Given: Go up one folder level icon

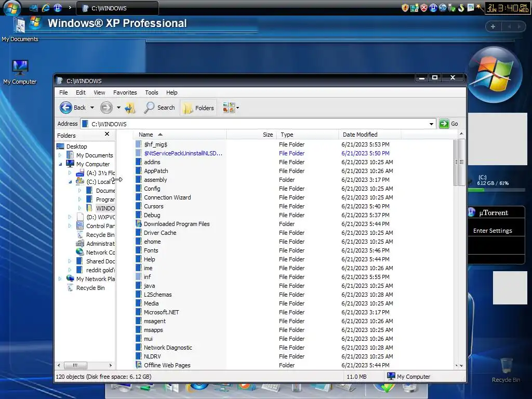Looking at the screenshot, I should tap(130, 108).
